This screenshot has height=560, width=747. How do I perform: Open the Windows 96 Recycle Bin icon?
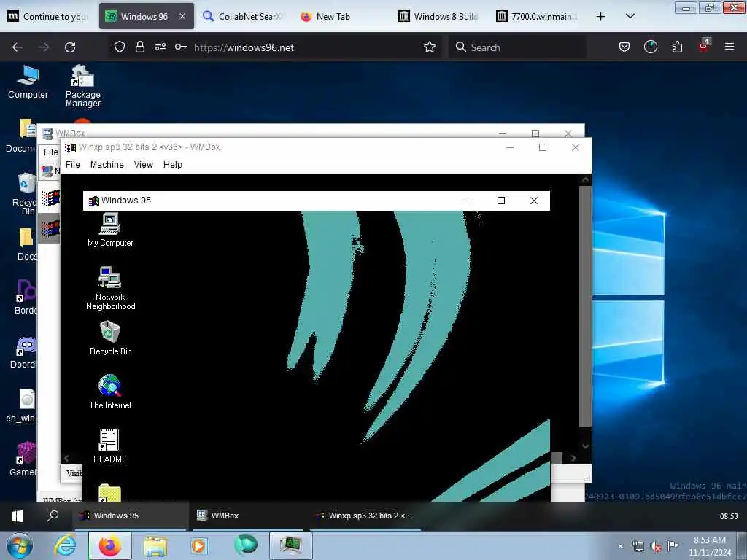[26, 194]
